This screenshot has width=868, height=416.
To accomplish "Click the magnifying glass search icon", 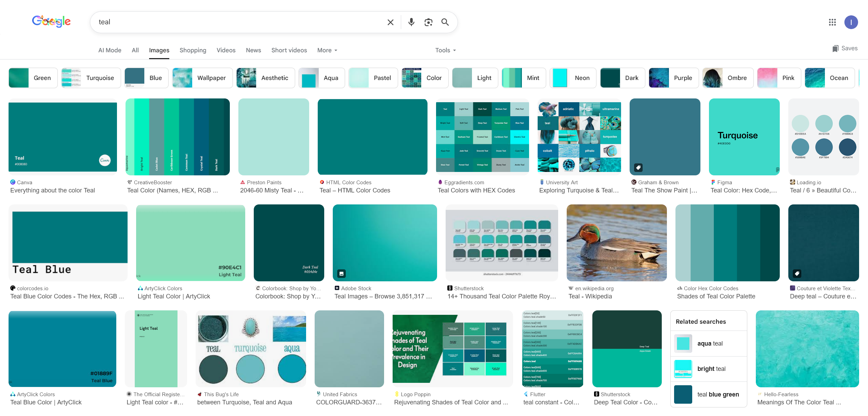I will 445,22.
